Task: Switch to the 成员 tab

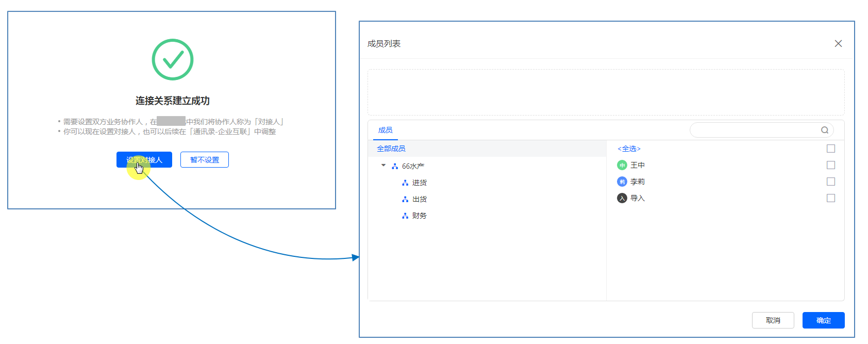Action: 385,130
